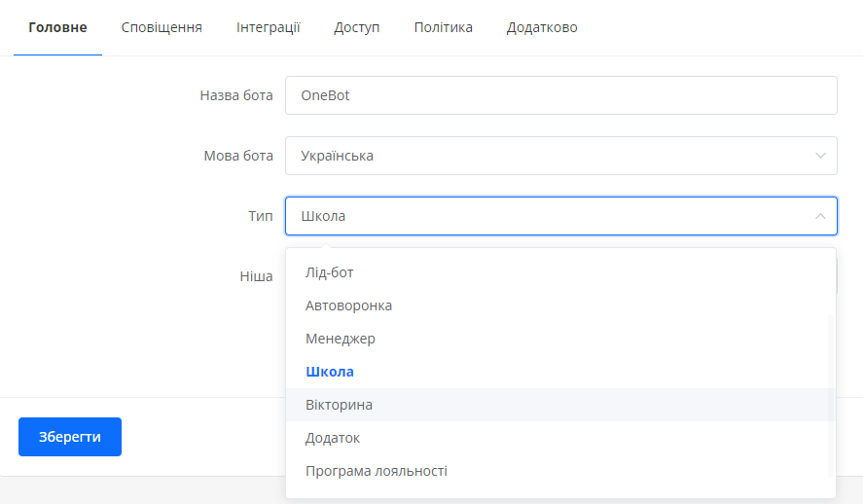The image size is (863, 504).
Task: Click the blue Зберегти button
Action: click(x=70, y=437)
